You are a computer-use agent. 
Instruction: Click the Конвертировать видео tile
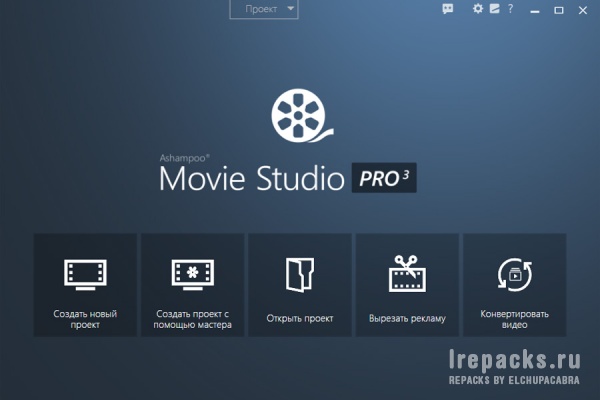pos(515,285)
